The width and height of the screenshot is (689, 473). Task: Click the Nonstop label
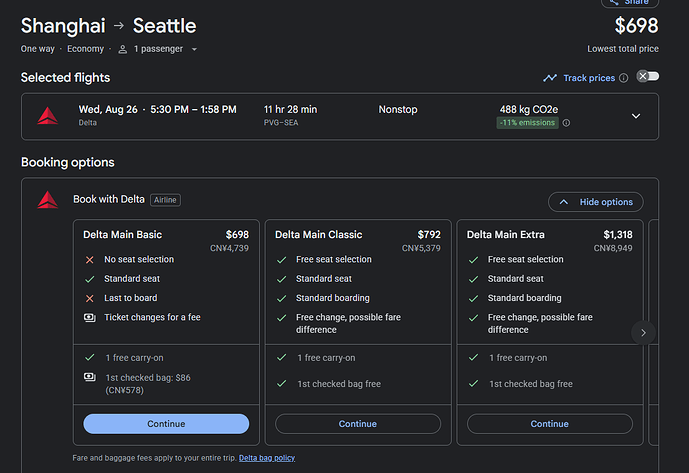click(x=398, y=109)
